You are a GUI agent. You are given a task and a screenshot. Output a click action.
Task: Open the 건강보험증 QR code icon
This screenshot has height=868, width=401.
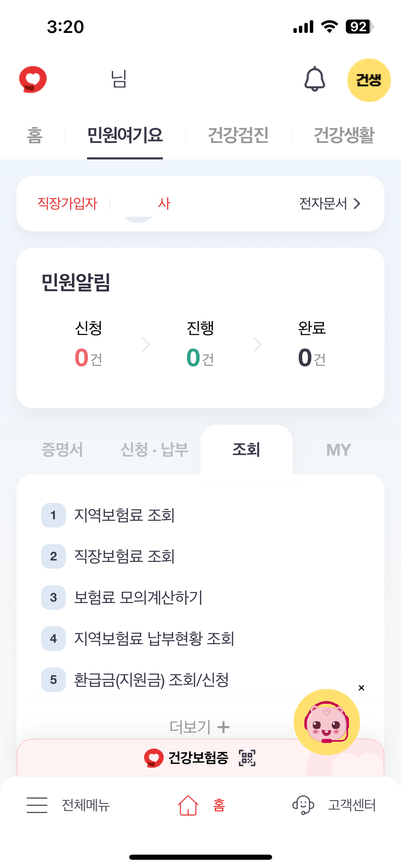(x=247, y=758)
